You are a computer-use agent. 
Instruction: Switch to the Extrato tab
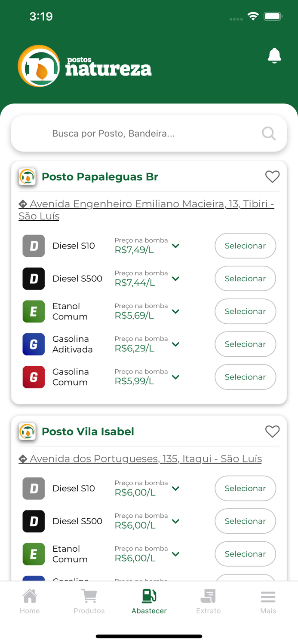(x=208, y=601)
